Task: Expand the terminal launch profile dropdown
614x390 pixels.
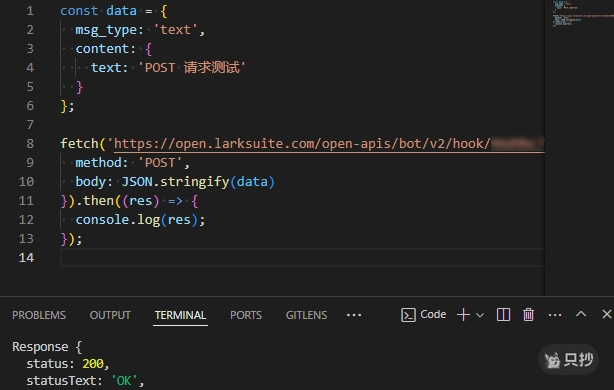Action: tap(480, 315)
